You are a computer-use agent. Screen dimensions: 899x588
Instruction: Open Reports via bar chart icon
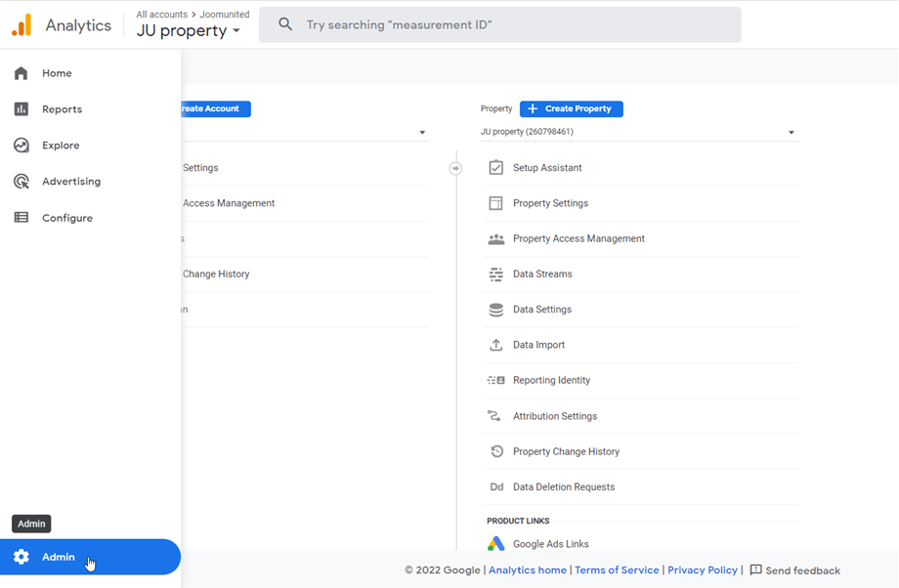click(21, 109)
